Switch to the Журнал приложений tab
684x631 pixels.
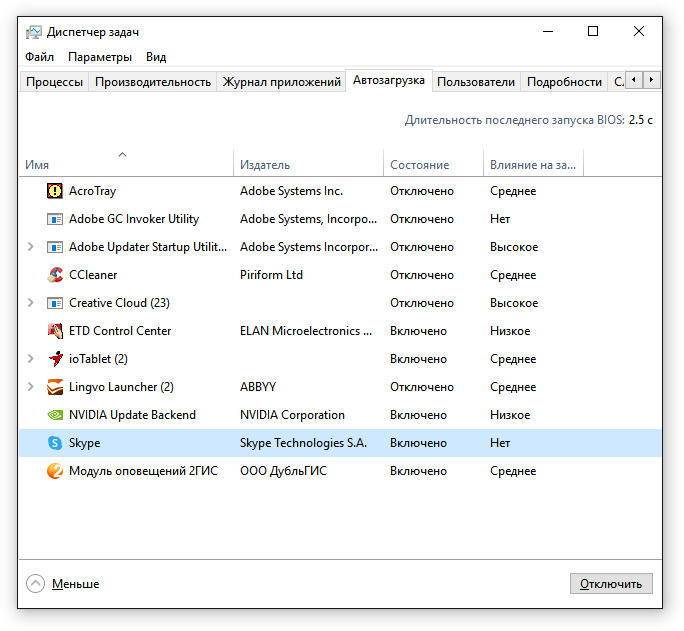point(281,82)
